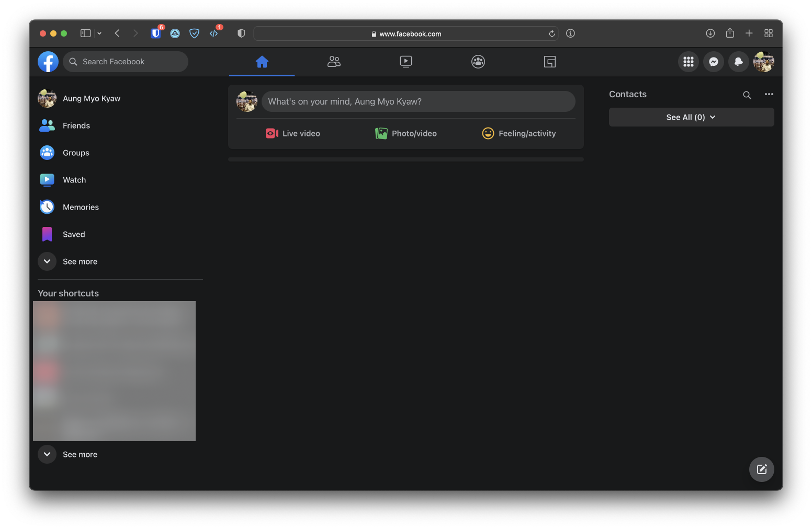Screen dimensions: 812x529
Task: Go forward with Safari forward arrow
Action: click(x=136, y=33)
